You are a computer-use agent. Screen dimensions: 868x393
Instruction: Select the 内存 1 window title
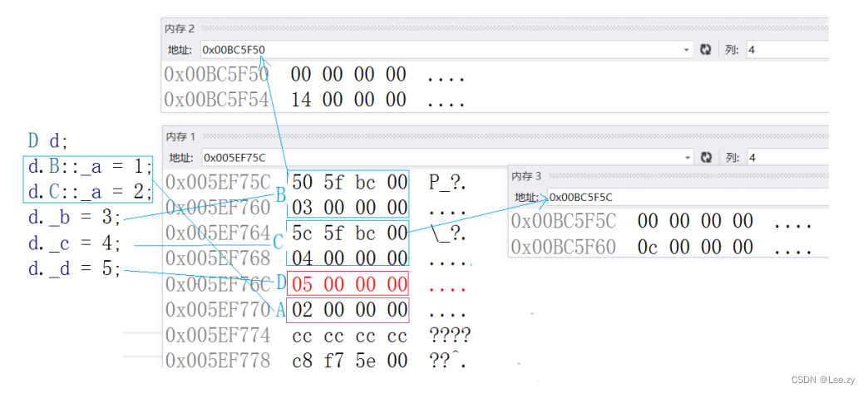(180, 136)
